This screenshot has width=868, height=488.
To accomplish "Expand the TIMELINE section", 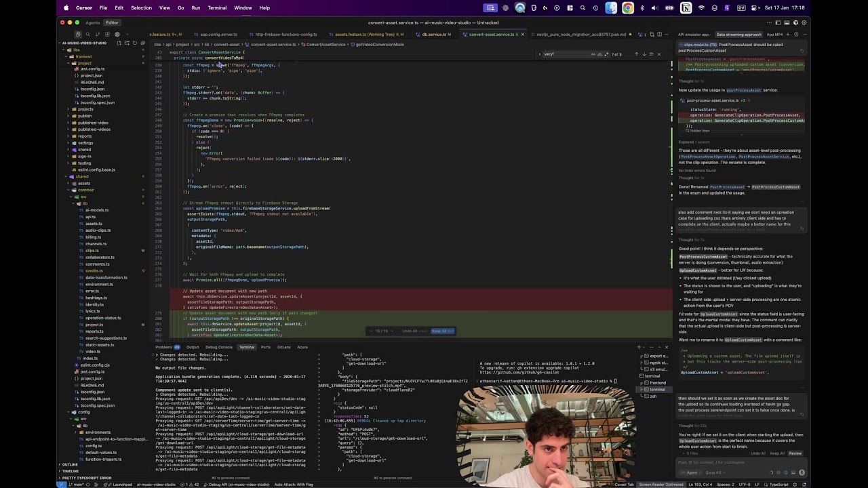I will [x=70, y=471].
